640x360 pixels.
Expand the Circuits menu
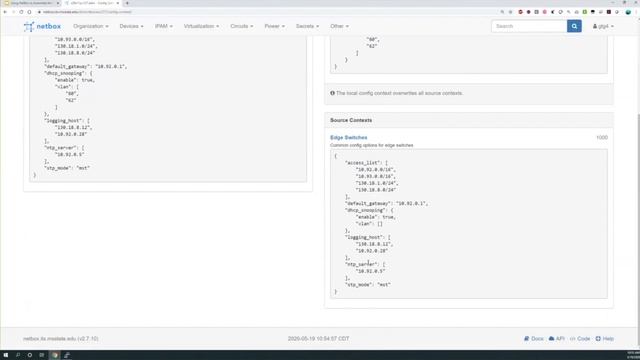coord(241,26)
